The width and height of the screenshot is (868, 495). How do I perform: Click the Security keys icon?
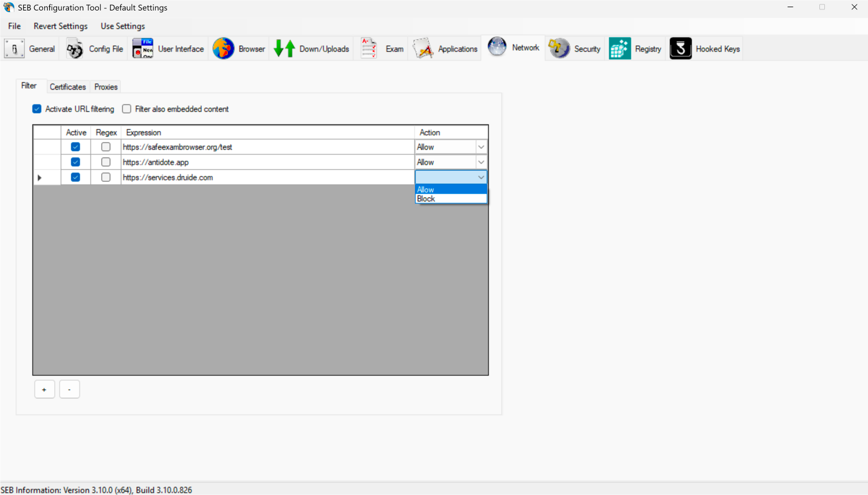point(559,49)
